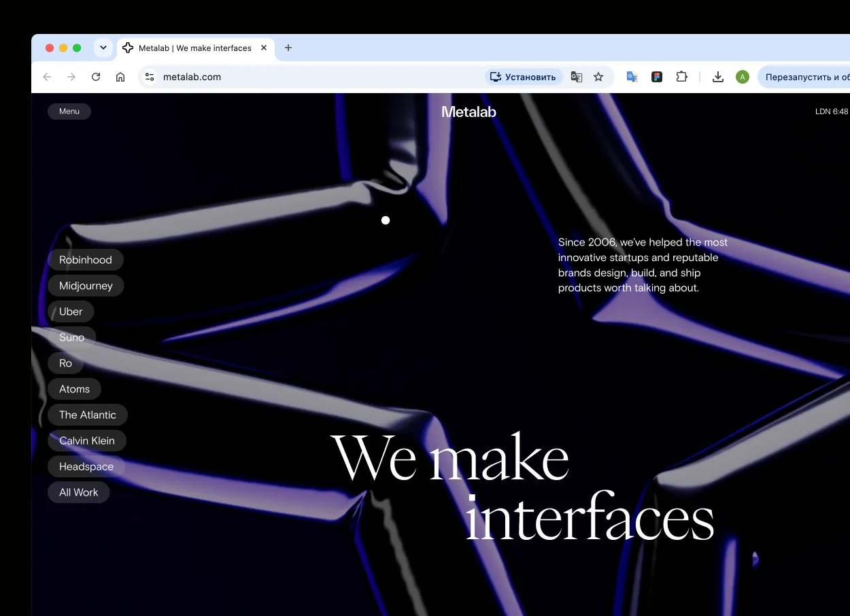Open the Robinhood project

point(86,260)
